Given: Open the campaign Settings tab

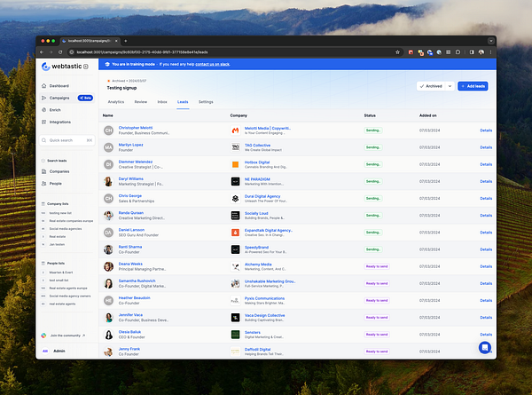Looking at the screenshot, I should point(206,102).
